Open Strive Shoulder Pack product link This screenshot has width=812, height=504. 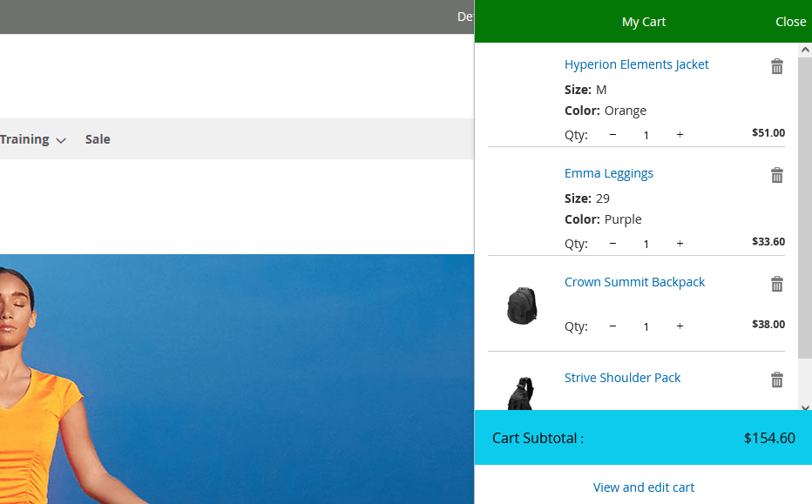pos(622,378)
